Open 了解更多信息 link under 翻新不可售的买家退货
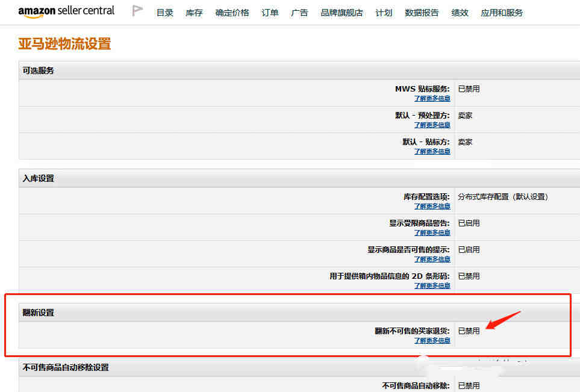The width and height of the screenshot is (580, 392). click(x=432, y=340)
